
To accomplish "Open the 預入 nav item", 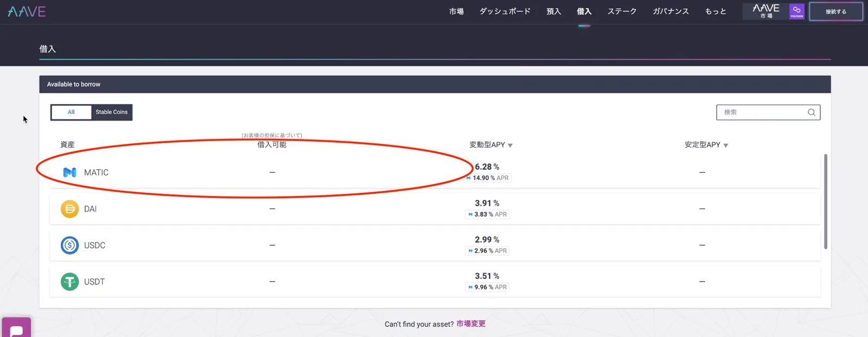I will coord(554,11).
